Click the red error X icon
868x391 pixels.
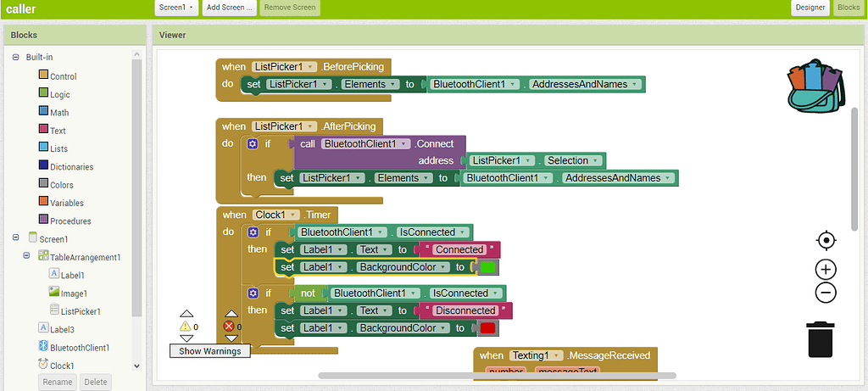click(229, 326)
